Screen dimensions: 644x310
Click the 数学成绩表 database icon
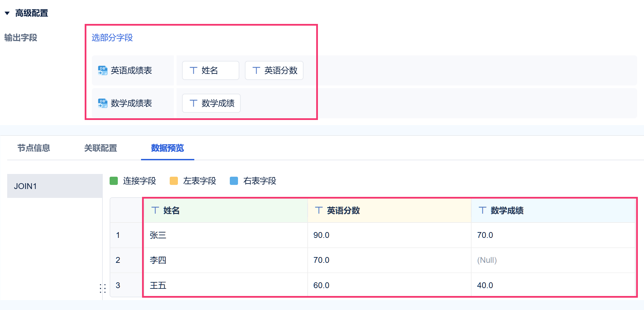click(x=102, y=103)
